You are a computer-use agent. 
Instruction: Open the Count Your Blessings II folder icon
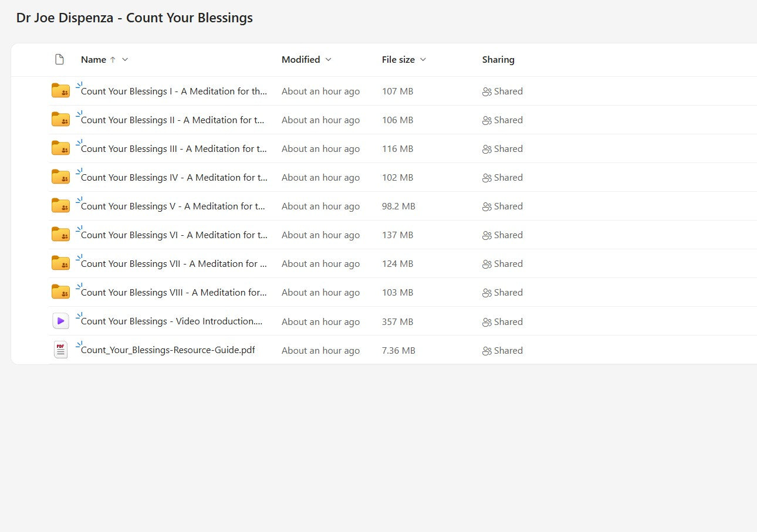60,120
